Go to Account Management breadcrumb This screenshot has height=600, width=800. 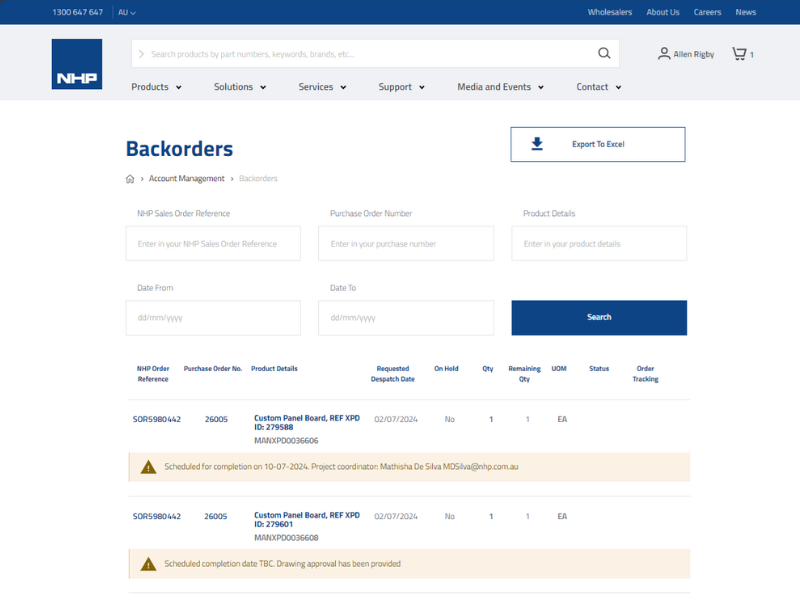[x=186, y=179]
